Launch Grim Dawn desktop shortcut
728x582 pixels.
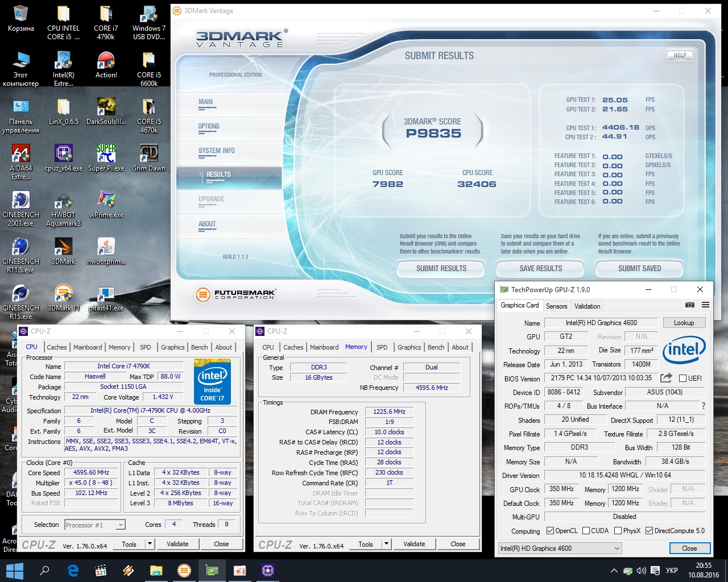pos(148,159)
